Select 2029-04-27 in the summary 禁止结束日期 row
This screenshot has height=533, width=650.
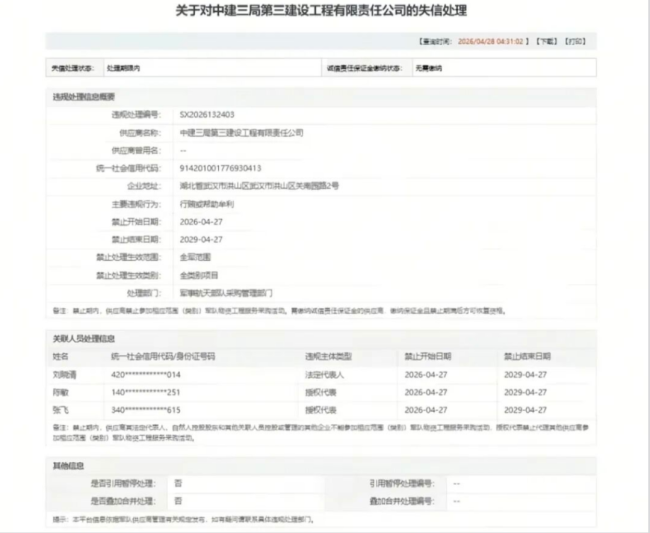(x=201, y=240)
